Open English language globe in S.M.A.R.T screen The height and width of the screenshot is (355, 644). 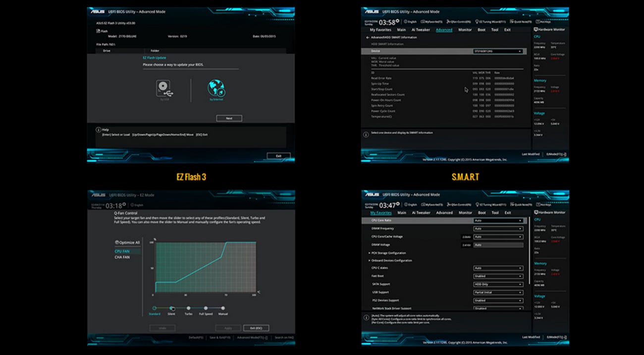point(406,22)
